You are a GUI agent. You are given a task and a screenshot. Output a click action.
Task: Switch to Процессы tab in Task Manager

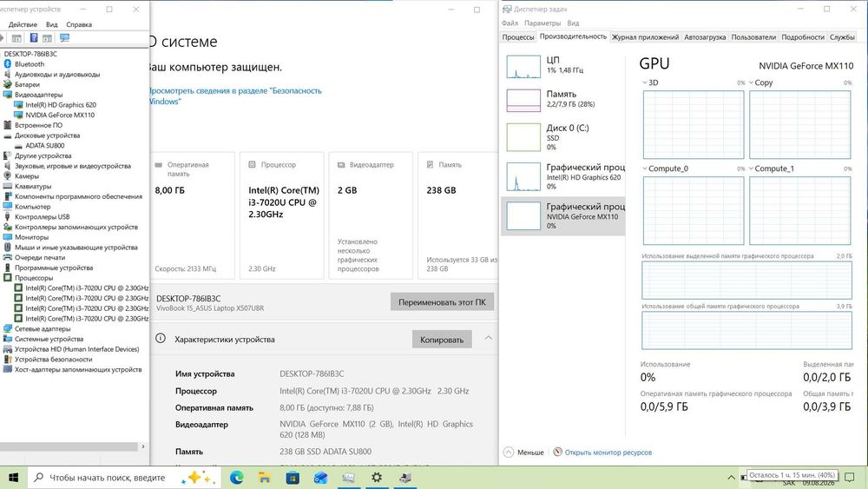[518, 37]
